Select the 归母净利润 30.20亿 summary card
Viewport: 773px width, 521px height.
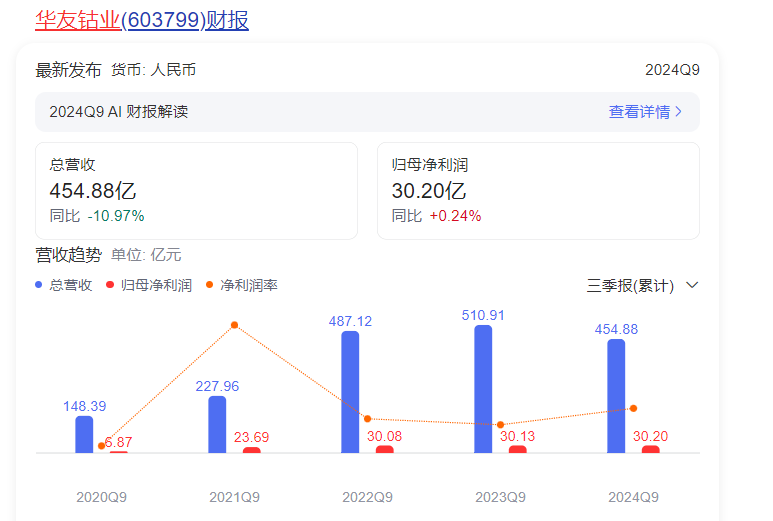coord(538,191)
